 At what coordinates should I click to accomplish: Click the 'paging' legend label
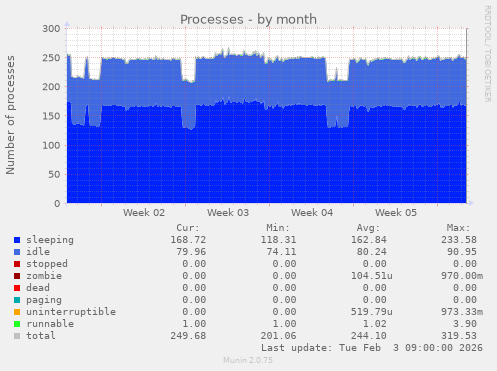(44, 300)
